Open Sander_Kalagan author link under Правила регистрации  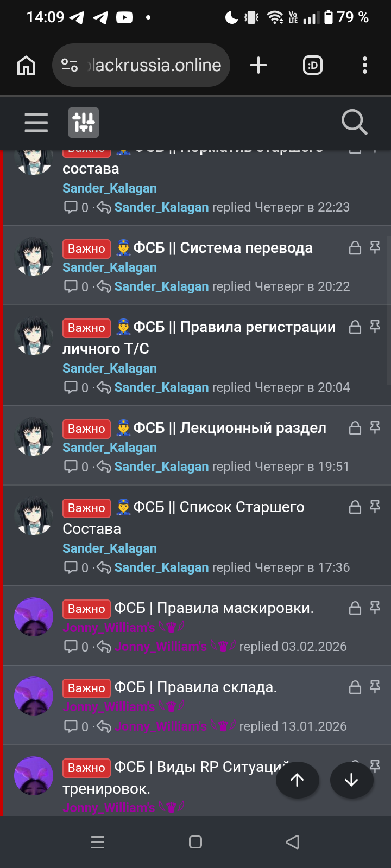click(110, 368)
